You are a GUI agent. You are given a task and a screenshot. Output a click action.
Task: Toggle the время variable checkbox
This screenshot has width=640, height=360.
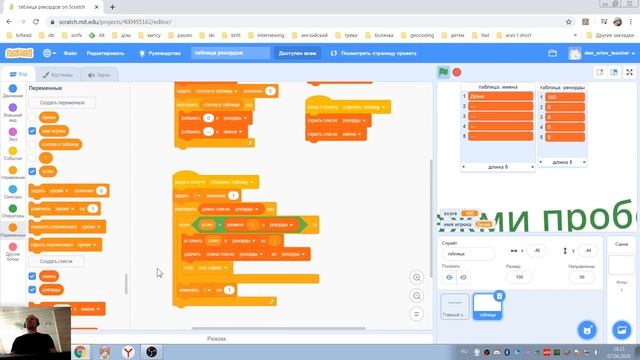[x=32, y=118]
